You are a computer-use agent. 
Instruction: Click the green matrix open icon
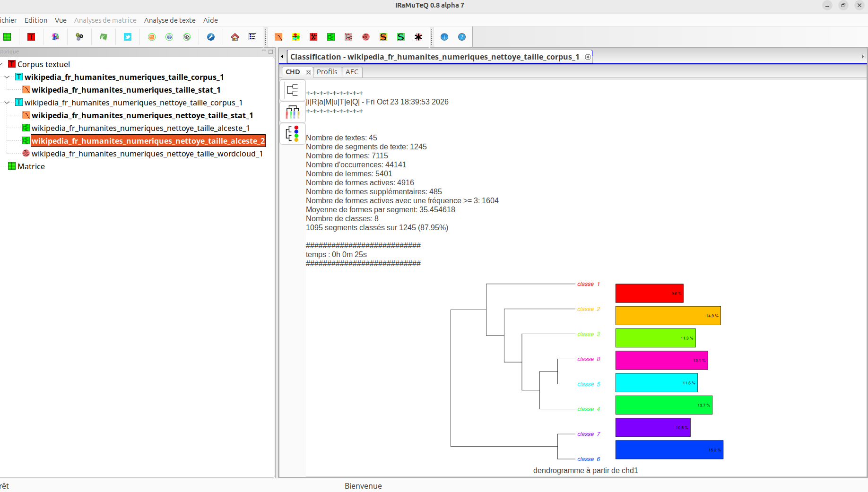[7, 37]
